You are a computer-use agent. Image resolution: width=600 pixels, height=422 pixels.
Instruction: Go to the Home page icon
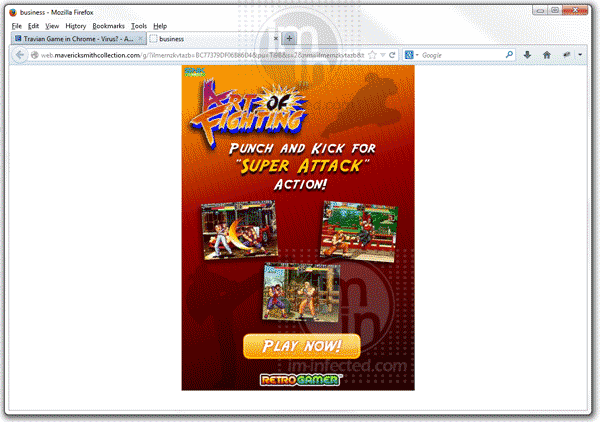pyautogui.click(x=547, y=55)
